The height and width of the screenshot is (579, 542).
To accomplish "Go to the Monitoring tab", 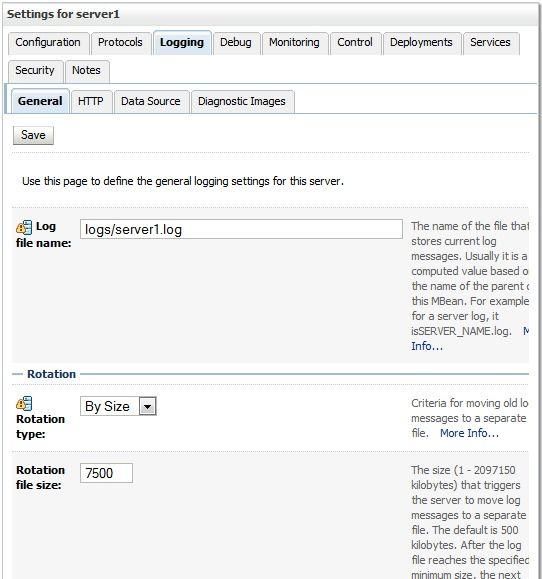I will pos(295,43).
